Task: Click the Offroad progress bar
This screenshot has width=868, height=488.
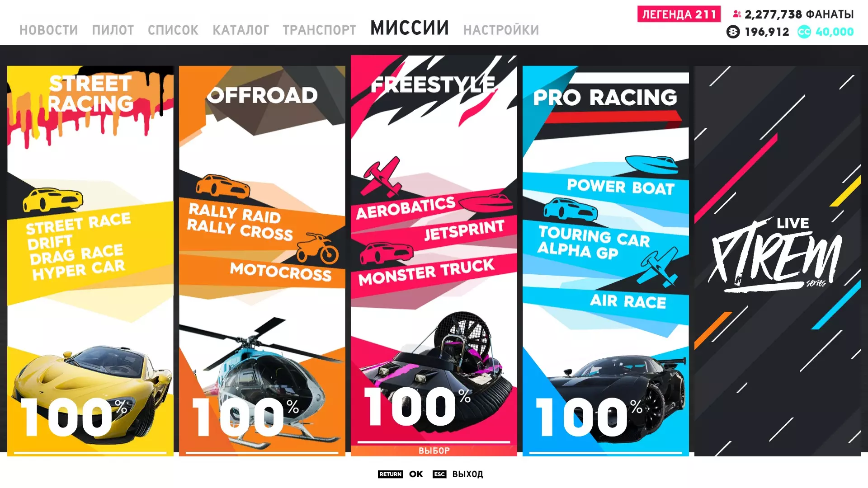Action: (262, 452)
